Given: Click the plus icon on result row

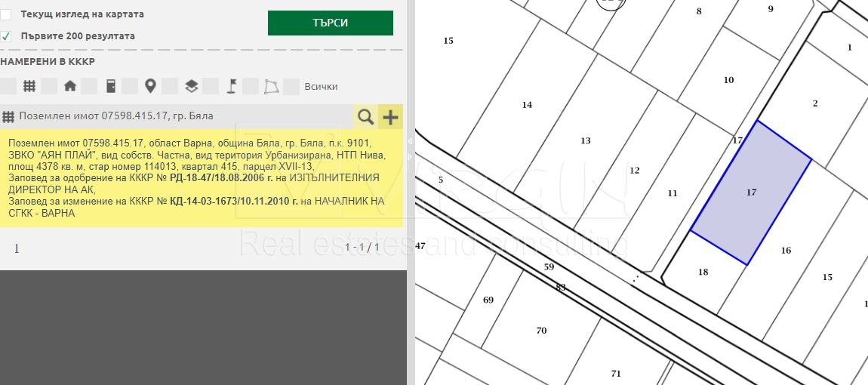Looking at the screenshot, I should point(390,116).
